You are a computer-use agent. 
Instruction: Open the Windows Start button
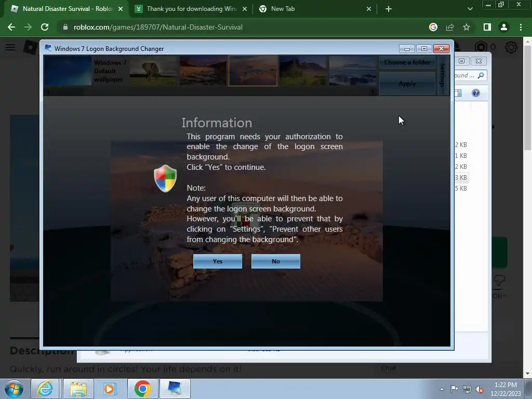tap(14, 389)
